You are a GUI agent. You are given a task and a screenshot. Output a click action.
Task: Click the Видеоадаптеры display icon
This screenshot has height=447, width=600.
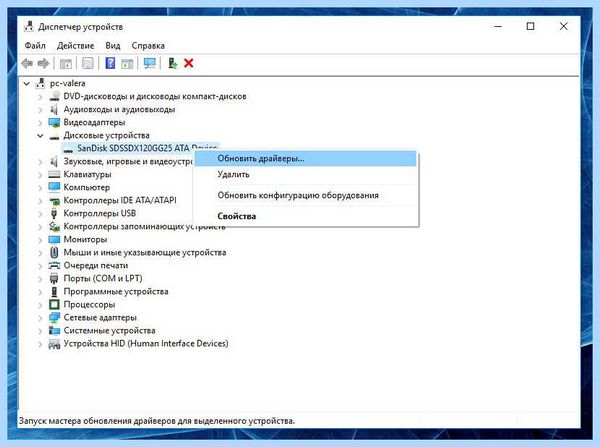(54, 122)
